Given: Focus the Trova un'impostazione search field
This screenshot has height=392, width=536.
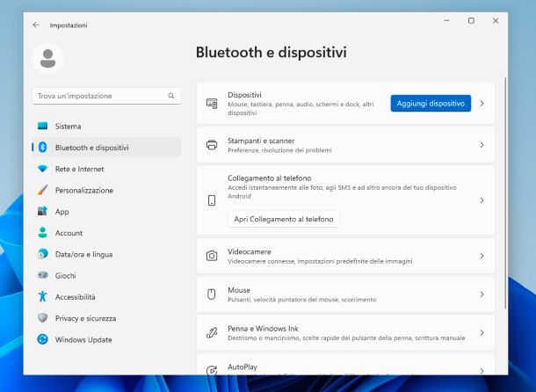Looking at the screenshot, I should pos(106,96).
